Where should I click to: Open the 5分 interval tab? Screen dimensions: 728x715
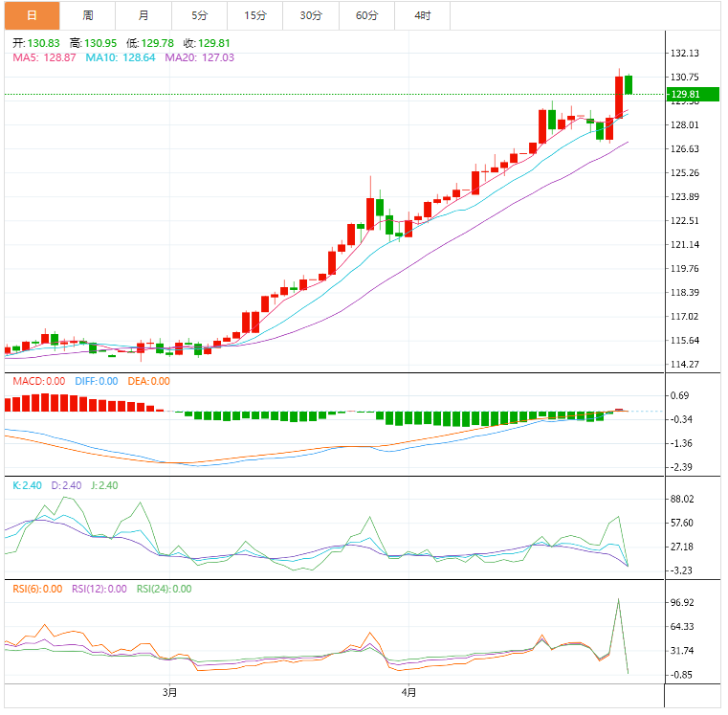pyautogui.click(x=199, y=15)
